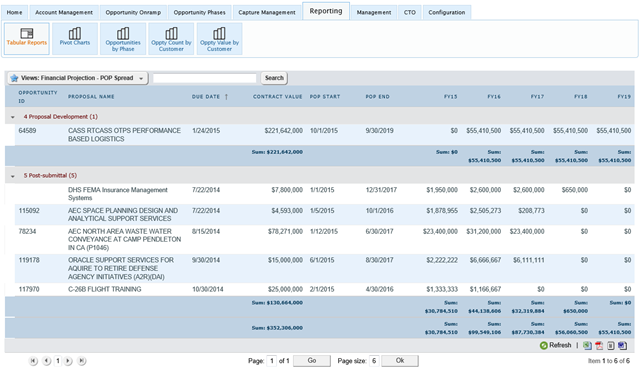Export grid to Word icon
The height and width of the screenshot is (376, 640).
click(622, 345)
